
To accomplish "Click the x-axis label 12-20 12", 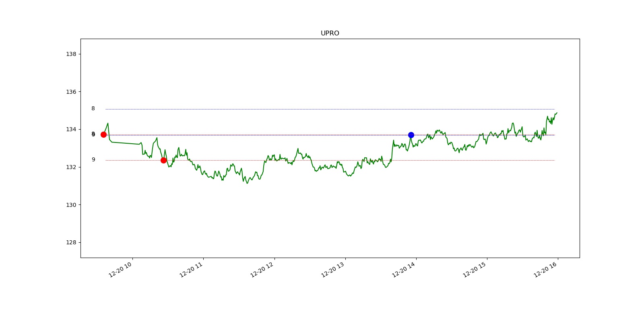I will click(262, 269).
